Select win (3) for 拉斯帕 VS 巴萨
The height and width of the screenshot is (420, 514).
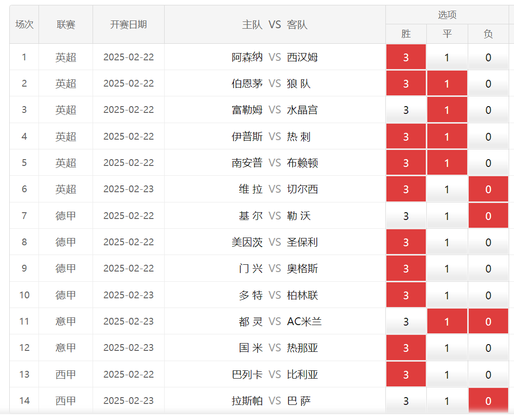pos(406,401)
